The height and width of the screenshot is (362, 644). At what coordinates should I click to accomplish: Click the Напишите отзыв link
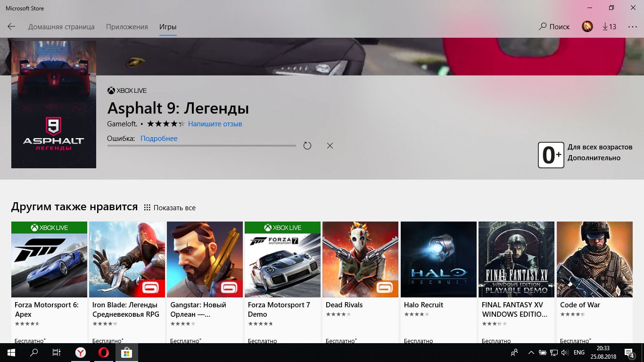coord(215,124)
